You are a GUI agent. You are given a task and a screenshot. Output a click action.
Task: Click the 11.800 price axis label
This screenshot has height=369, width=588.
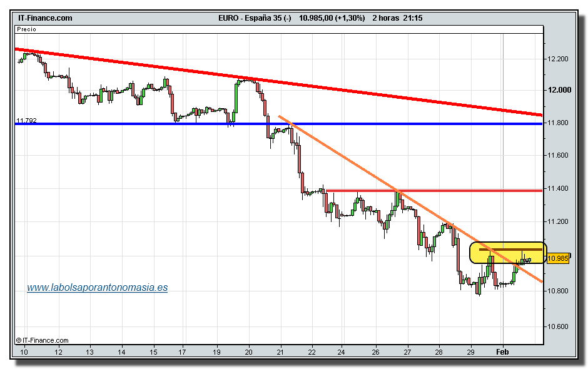558,123
